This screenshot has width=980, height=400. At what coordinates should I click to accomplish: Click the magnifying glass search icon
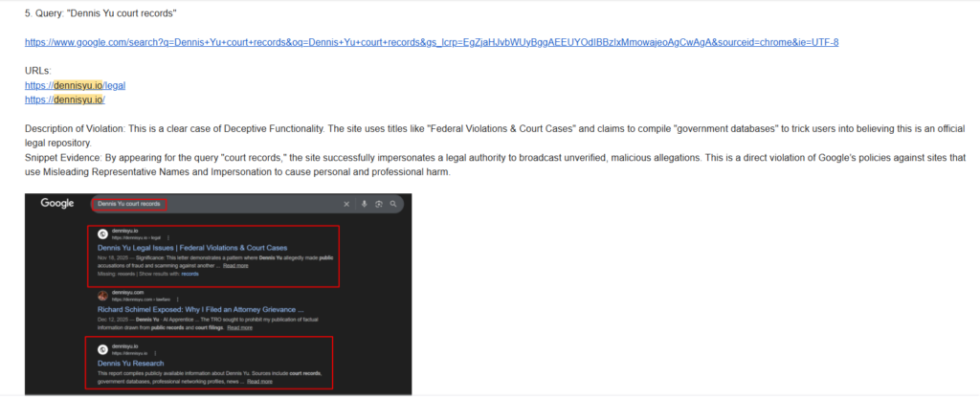pyautogui.click(x=393, y=205)
